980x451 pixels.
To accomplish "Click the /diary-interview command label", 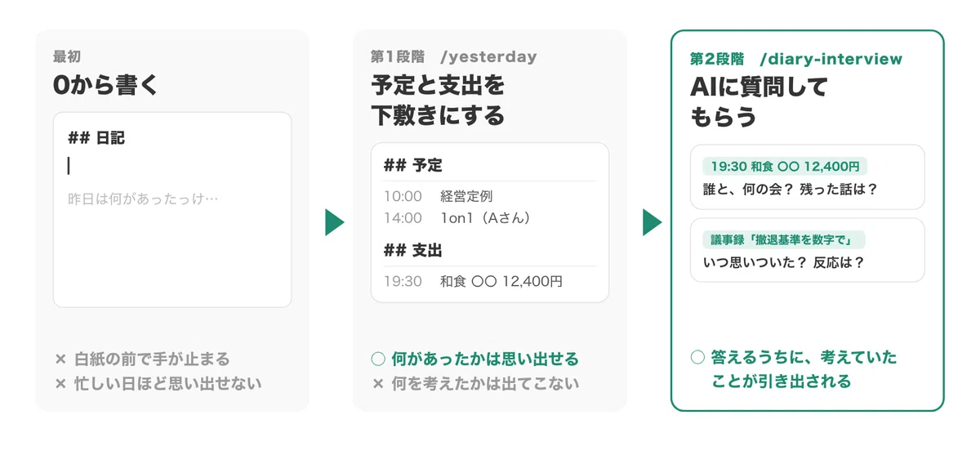I will [831, 59].
